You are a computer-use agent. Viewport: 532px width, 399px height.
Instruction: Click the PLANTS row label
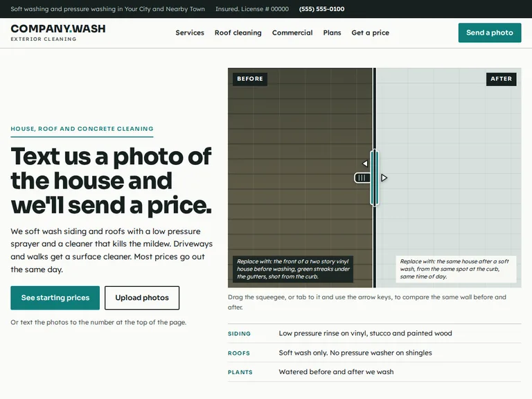(240, 372)
